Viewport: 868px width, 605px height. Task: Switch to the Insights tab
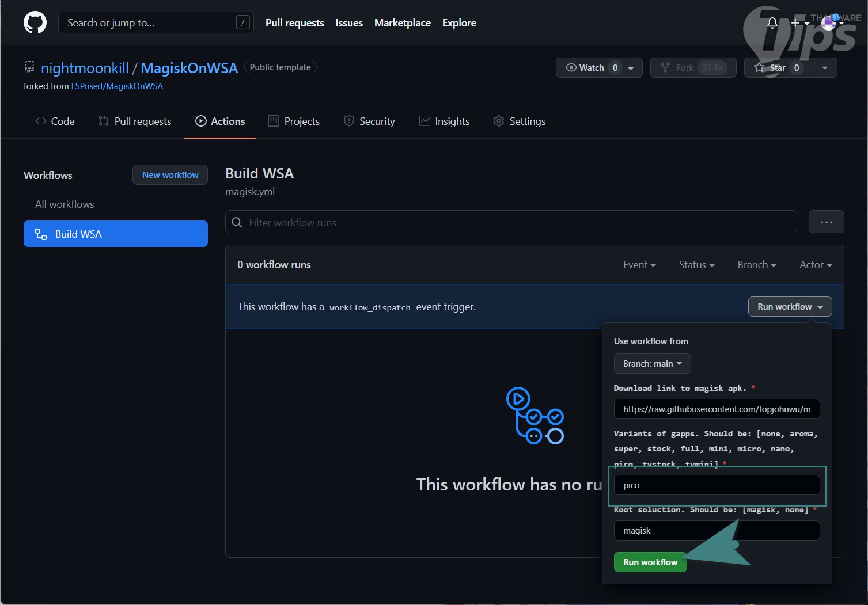(444, 121)
